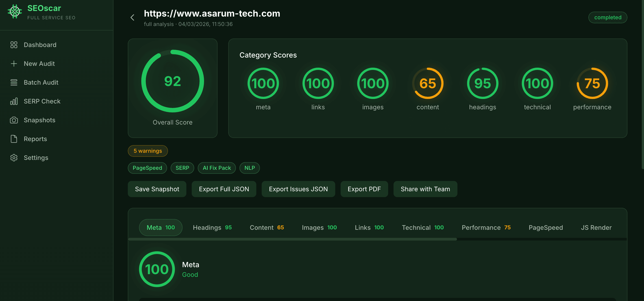Image resolution: width=644 pixels, height=301 pixels.
Task: Toggle the PageSpeed chip
Action: point(147,168)
